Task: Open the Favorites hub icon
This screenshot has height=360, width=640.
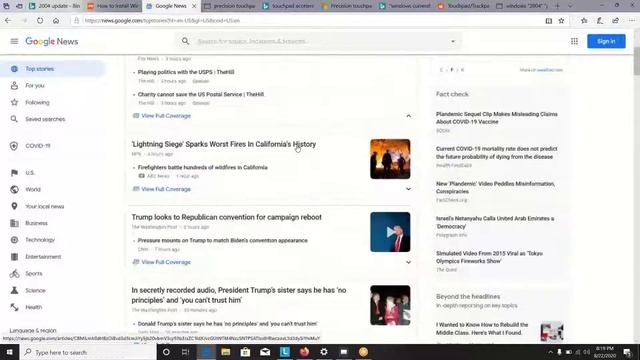Action: [x=584, y=20]
